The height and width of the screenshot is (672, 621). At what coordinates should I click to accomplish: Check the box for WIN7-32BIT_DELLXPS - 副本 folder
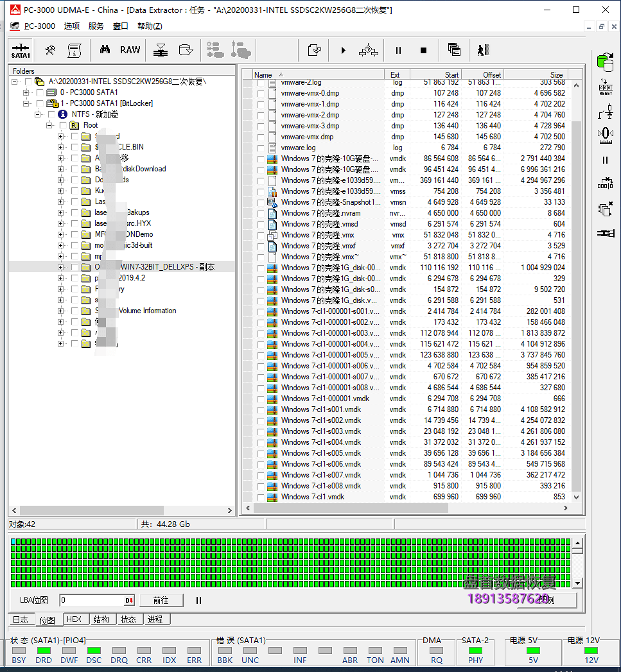coord(74,268)
